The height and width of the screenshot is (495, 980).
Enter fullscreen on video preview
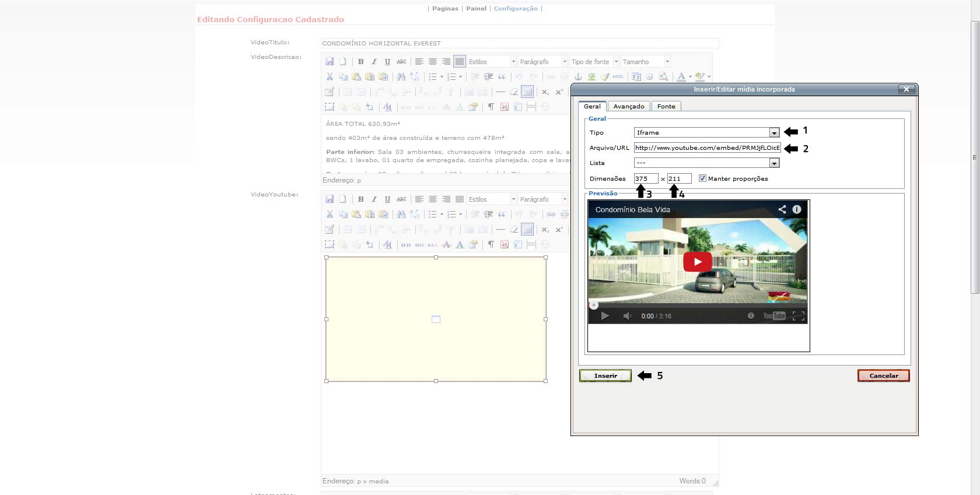799,316
